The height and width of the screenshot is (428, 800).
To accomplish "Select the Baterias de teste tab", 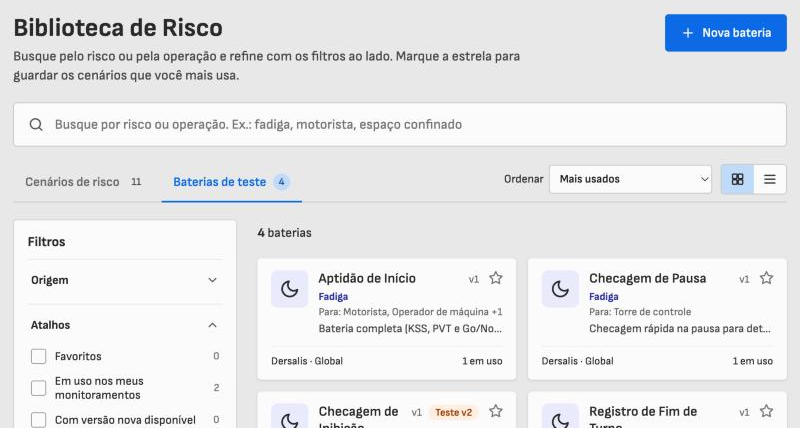I will point(232,182).
